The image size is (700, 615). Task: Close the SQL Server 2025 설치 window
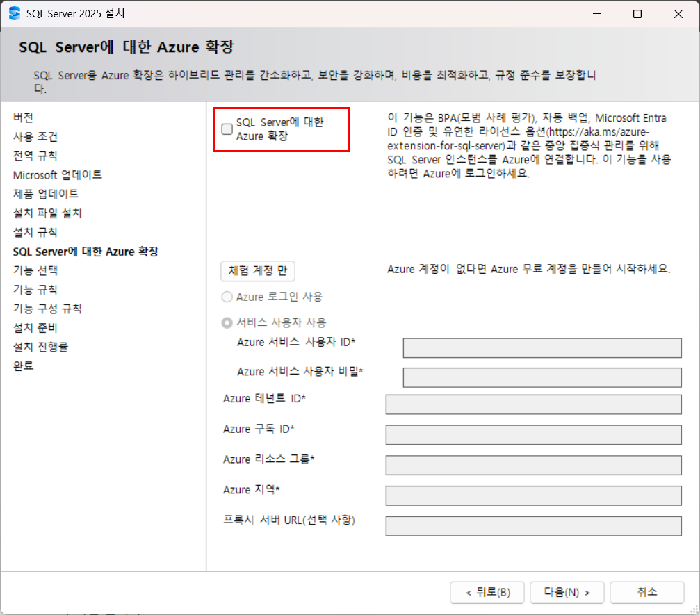pyautogui.click(x=678, y=14)
